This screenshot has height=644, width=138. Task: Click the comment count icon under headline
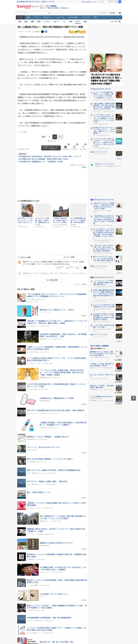click(x=33, y=32)
